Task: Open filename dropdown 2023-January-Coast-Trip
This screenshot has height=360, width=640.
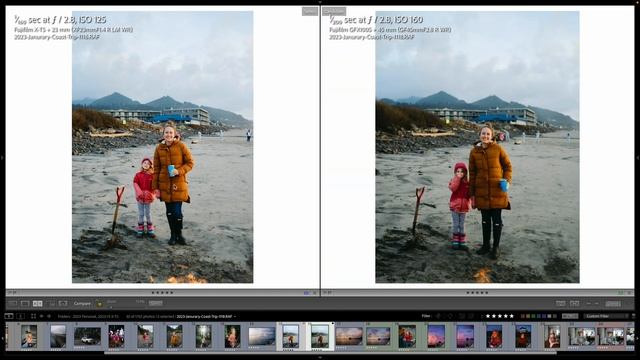Action: [206, 316]
